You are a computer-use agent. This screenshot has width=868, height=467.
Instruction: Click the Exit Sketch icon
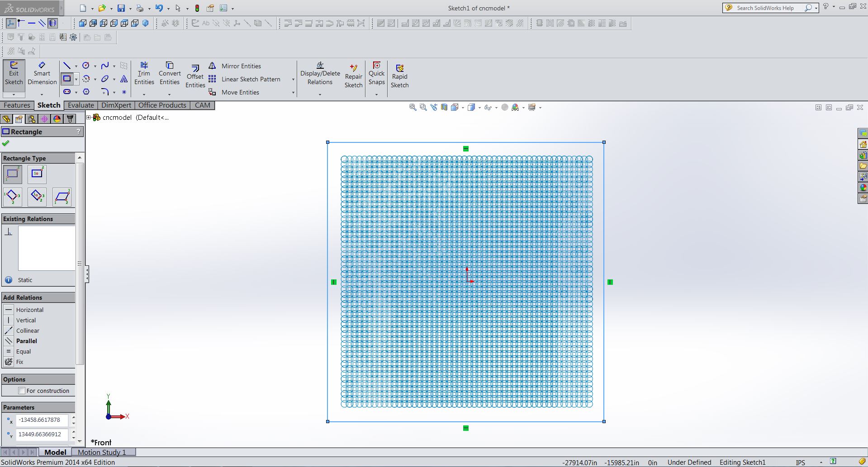14,75
